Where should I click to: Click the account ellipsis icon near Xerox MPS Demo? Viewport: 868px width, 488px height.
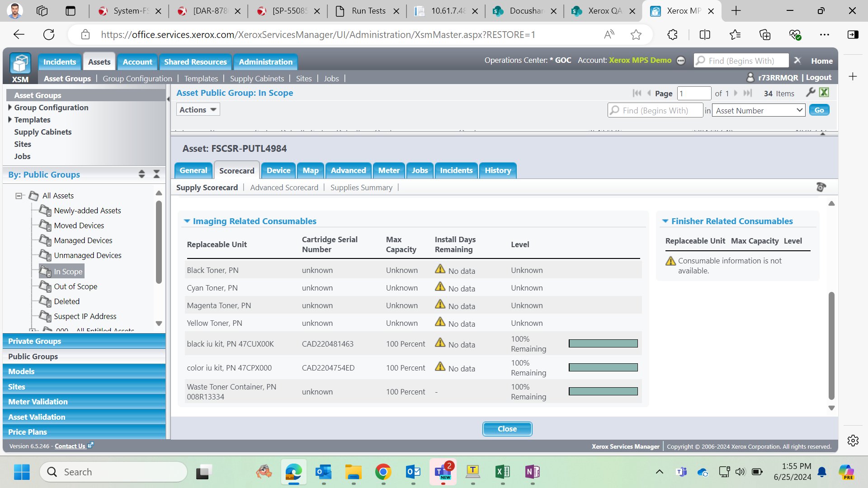681,61
